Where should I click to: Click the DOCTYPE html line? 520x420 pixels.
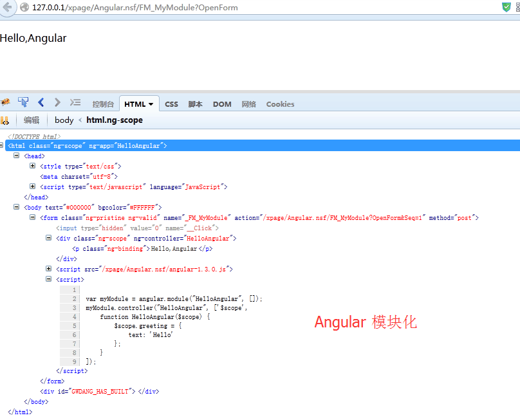pos(34,136)
